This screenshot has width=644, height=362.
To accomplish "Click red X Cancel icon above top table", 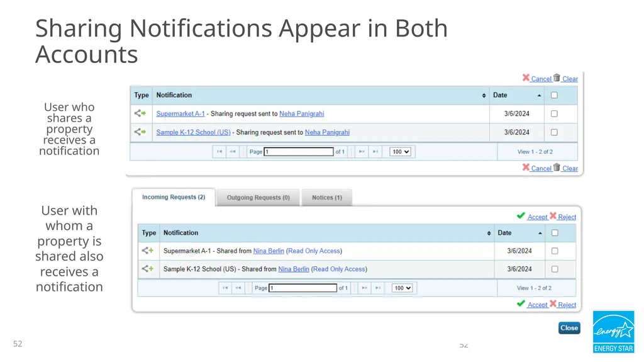I will tap(526, 77).
